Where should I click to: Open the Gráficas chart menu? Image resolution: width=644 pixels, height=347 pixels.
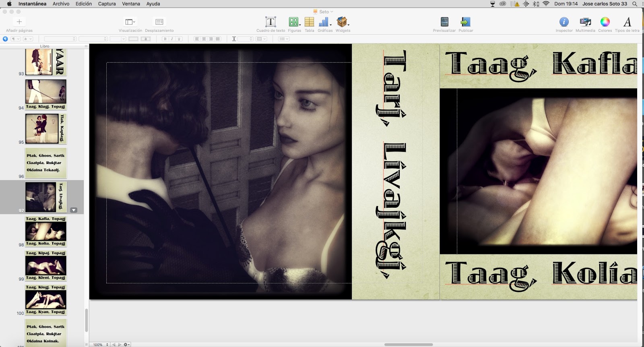click(325, 22)
